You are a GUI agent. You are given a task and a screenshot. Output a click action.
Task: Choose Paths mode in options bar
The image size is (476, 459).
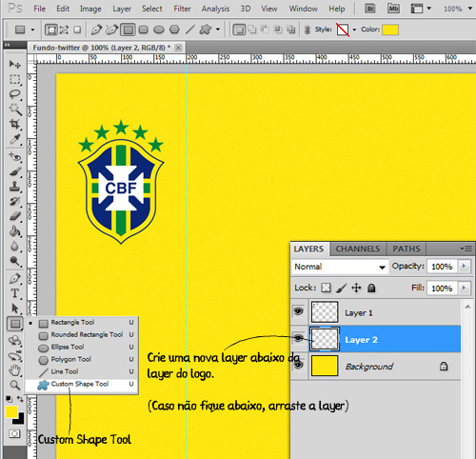[64, 30]
